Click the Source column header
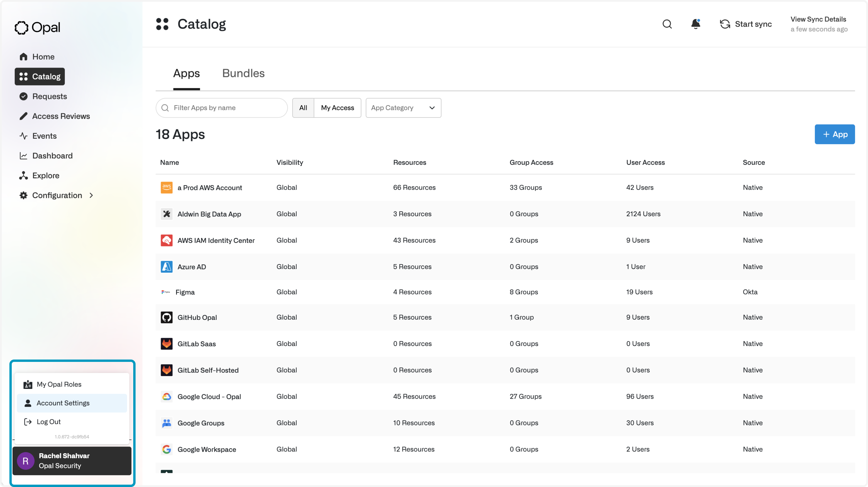868x487 pixels. (x=754, y=162)
